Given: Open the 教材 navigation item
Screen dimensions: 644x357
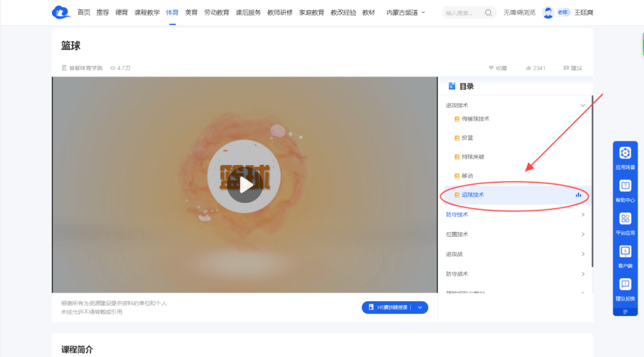Looking at the screenshot, I should 369,13.
